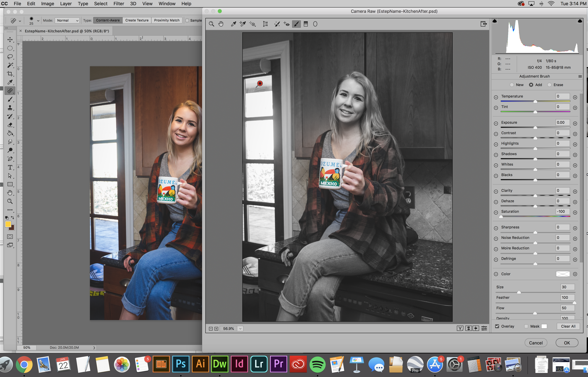This screenshot has height=377, width=588.
Task: Open the 56.9% zoom level dropdown
Action: [240, 329]
